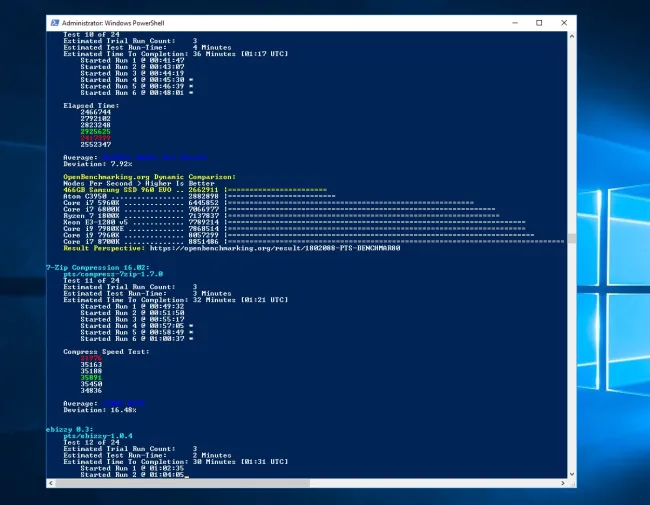The image size is (650, 505).
Task: Click the 'Administrator: Windows PowerShell' title text
Action: (113, 23)
